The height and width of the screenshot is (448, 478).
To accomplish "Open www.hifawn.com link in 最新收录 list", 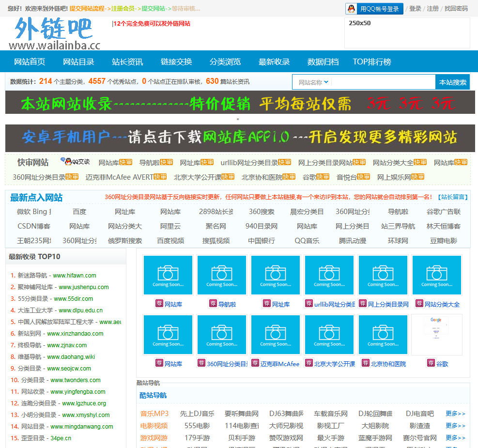I will point(75,276).
